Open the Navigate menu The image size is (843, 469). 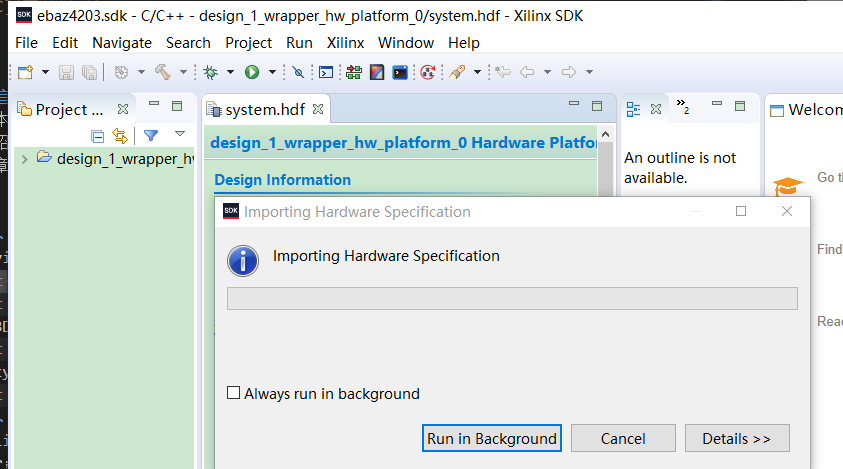pyautogui.click(x=122, y=42)
